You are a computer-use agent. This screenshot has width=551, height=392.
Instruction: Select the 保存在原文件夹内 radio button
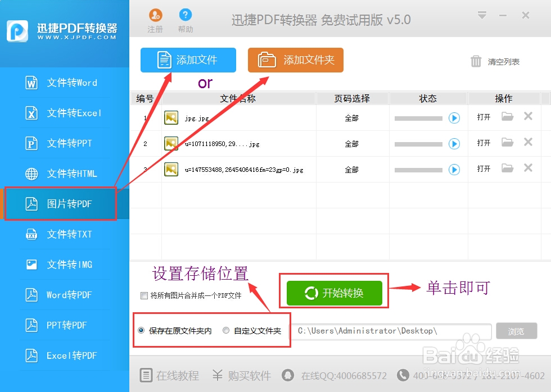[x=143, y=331]
